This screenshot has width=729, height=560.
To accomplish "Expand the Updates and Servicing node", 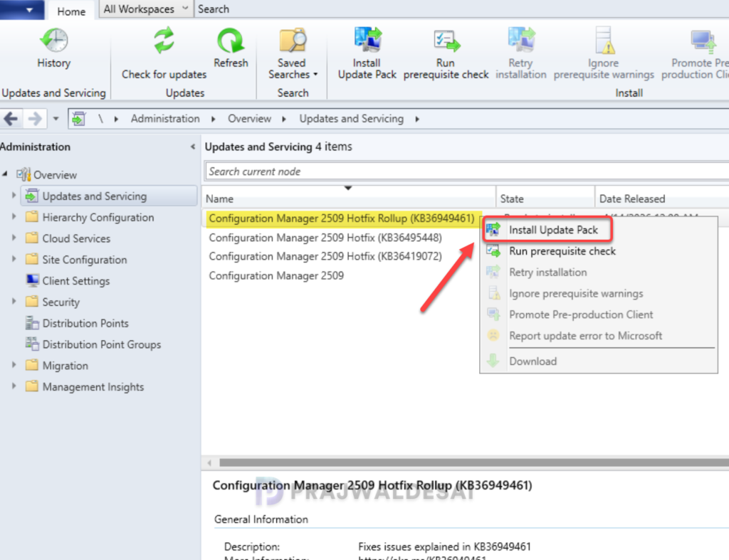I will tap(14, 196).
